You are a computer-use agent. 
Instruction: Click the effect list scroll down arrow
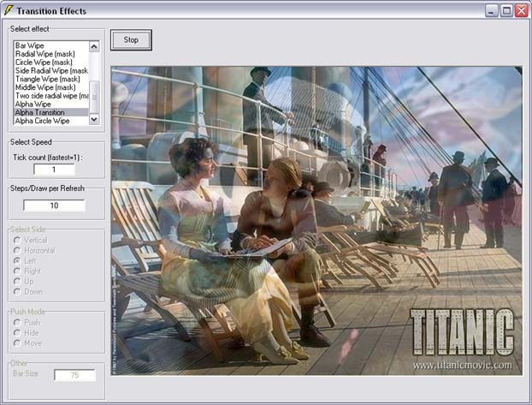tap(95, 120)
